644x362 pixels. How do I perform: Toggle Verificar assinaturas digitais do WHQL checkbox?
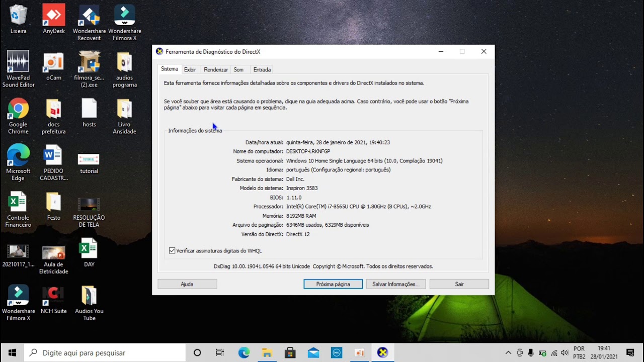tap(172, 250)
